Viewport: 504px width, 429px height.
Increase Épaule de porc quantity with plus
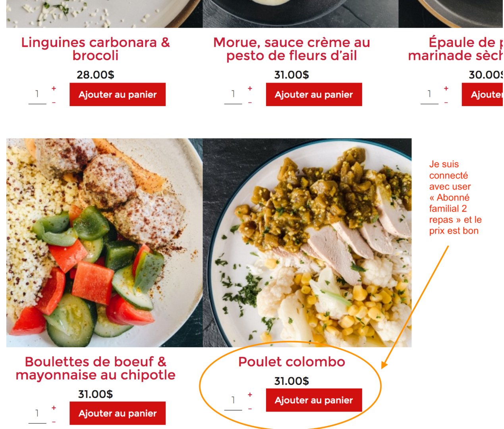click(446, 88)
